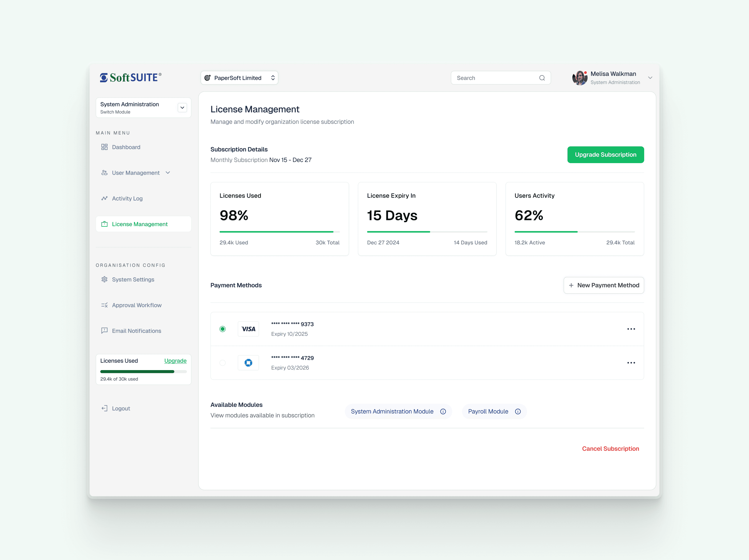This screenshot has width=749, height=560.
Task: Go to Activity Log
Action: (143, 198)
